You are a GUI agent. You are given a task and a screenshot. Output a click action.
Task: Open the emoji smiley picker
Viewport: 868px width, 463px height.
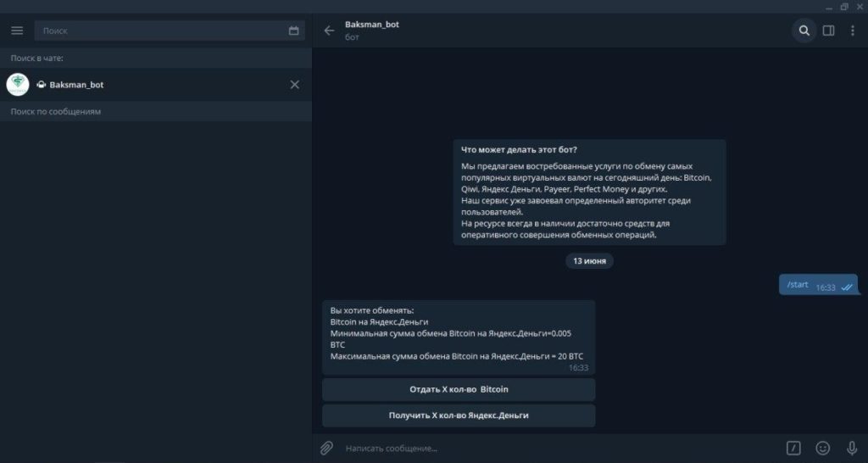[823, 448]
